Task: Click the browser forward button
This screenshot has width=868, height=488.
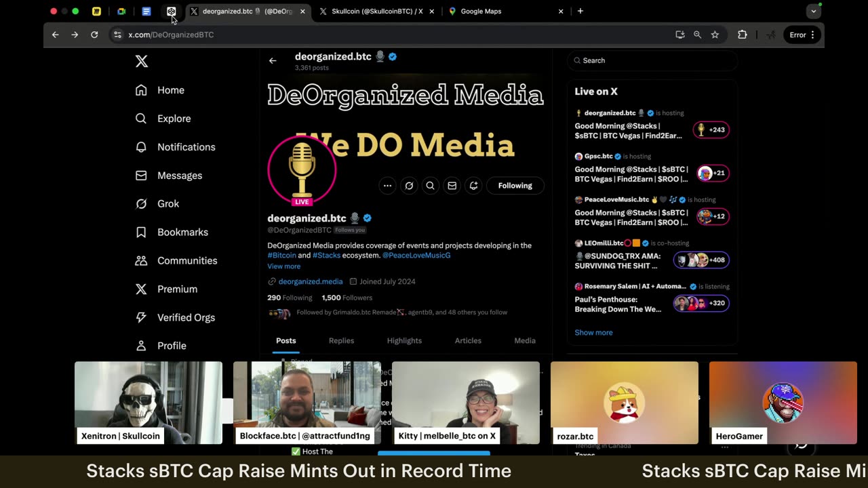Action: point(75,35)
